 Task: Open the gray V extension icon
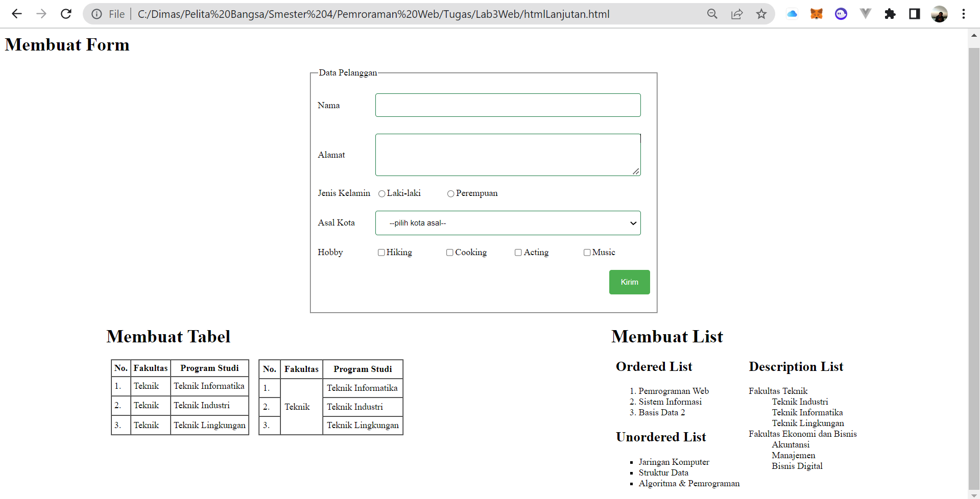(x=866, y=14)
